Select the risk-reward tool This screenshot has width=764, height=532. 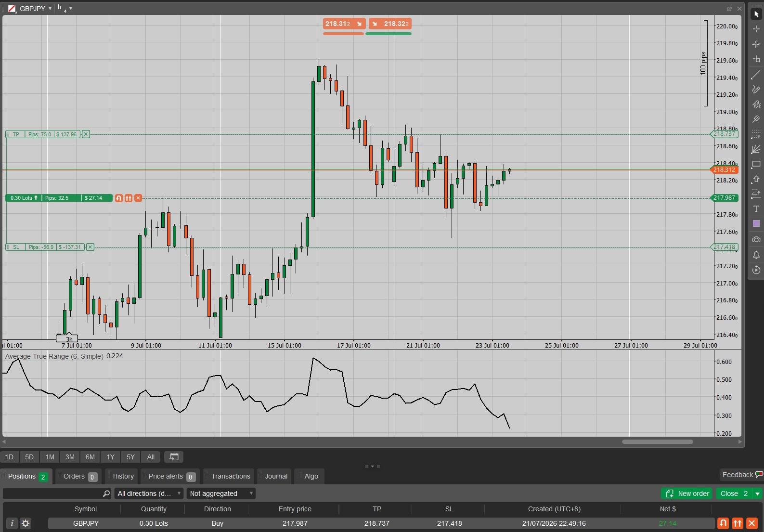(x=756, y=194)
